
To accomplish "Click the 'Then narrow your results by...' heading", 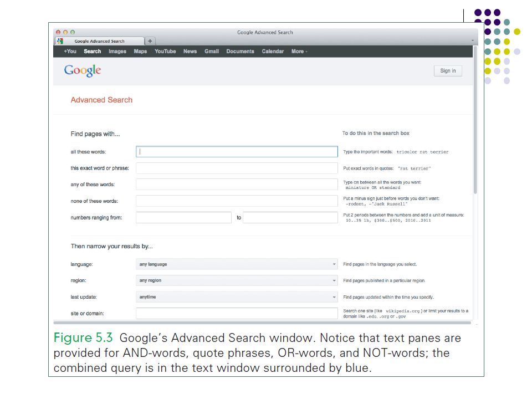I will [x=111, y=246].
